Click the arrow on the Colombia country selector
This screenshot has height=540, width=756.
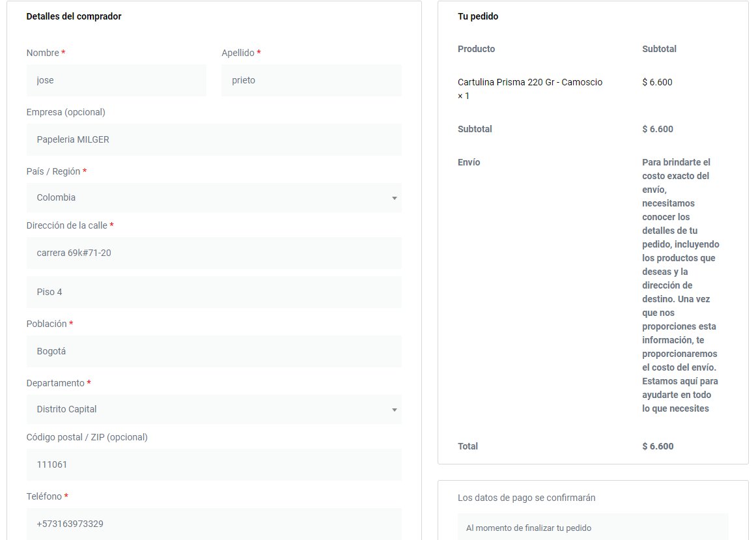pyautogui.click(x=394, y=198)
